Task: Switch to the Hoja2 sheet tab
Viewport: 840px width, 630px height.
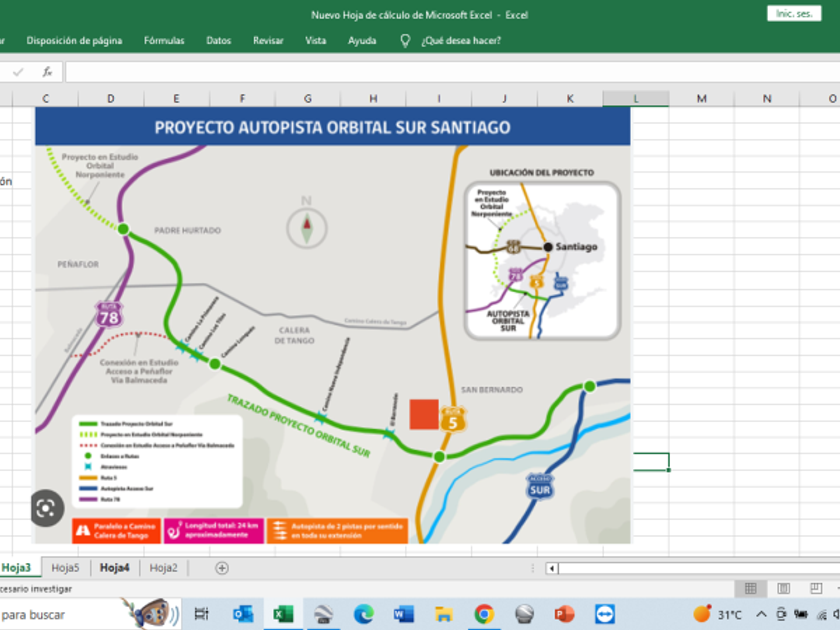Action: coord(163,568)
